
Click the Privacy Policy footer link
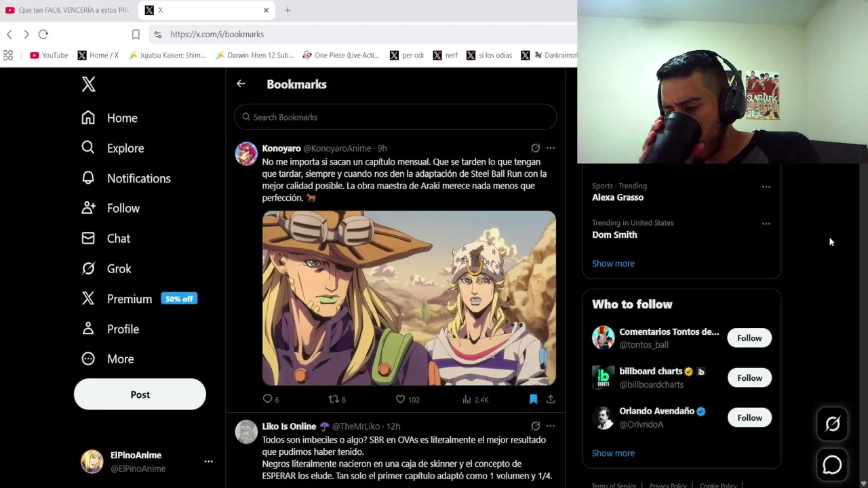pos(668,485)
